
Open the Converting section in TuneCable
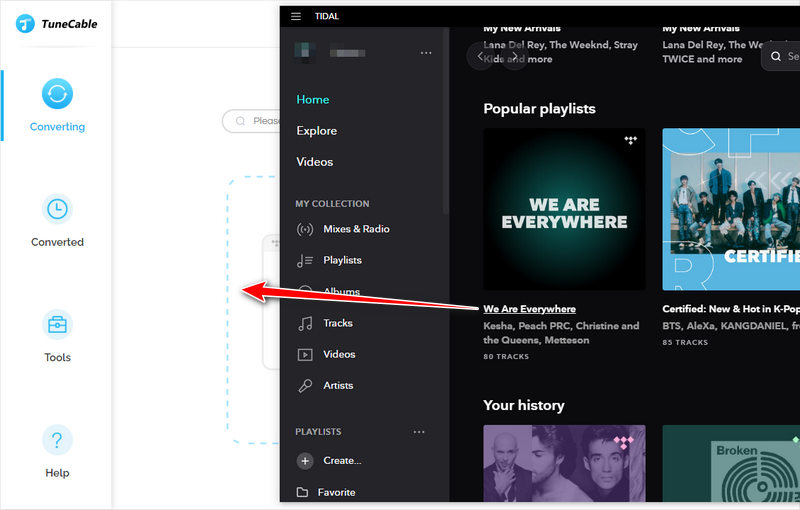tap(57, 106)
